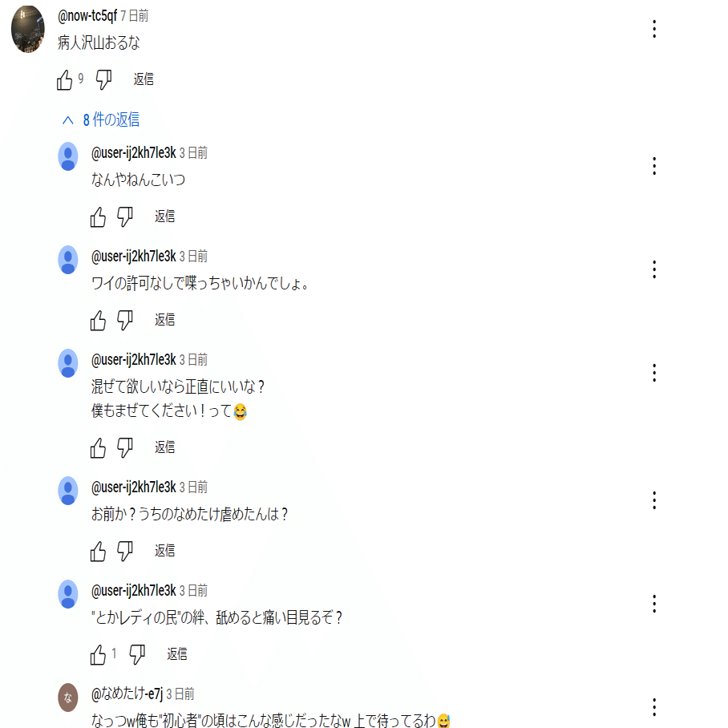Dislike the reply 'ワイの許可なしで喋っちゃいかんでしょ。'
This screenshot has width=728, height=728.
[124, 321]
